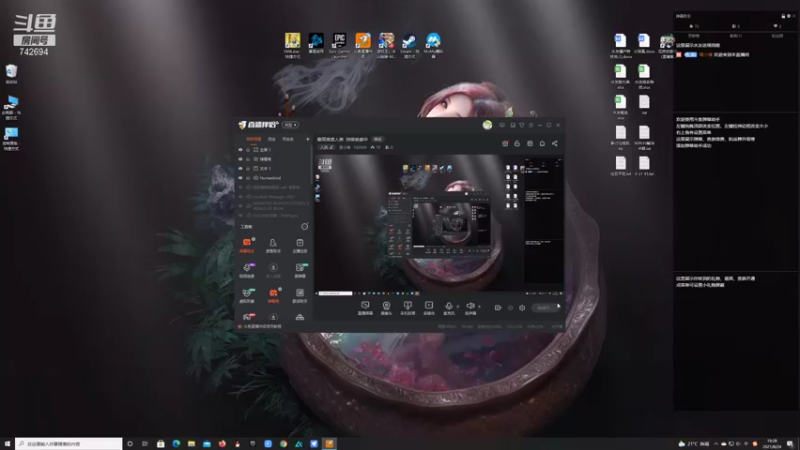Expand the speaker options arrow
The image size is (800, 450).
tap(479, 307)
